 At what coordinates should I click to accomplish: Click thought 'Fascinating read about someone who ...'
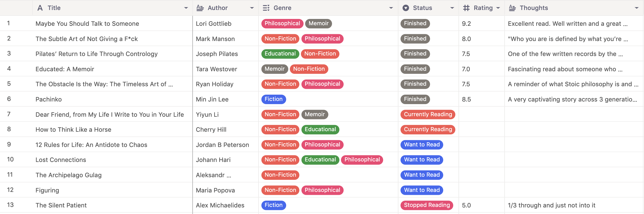pos(565,69)
